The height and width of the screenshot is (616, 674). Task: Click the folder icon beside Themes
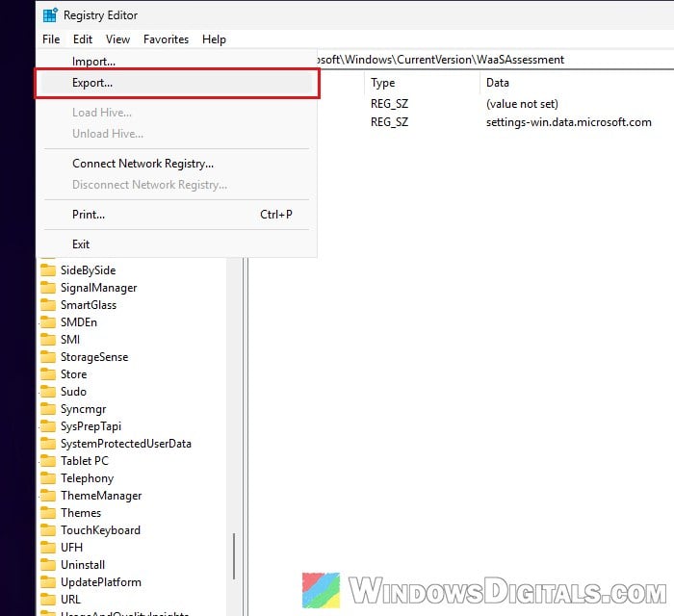click(x=48, y=513)
